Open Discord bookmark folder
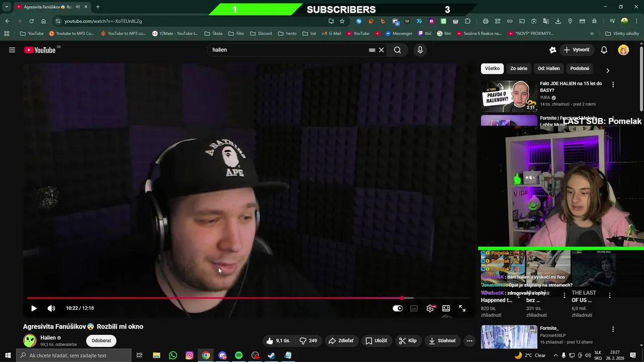Image resolution: width=644 pixels, height=362 pixels. [x=260, y=34]
